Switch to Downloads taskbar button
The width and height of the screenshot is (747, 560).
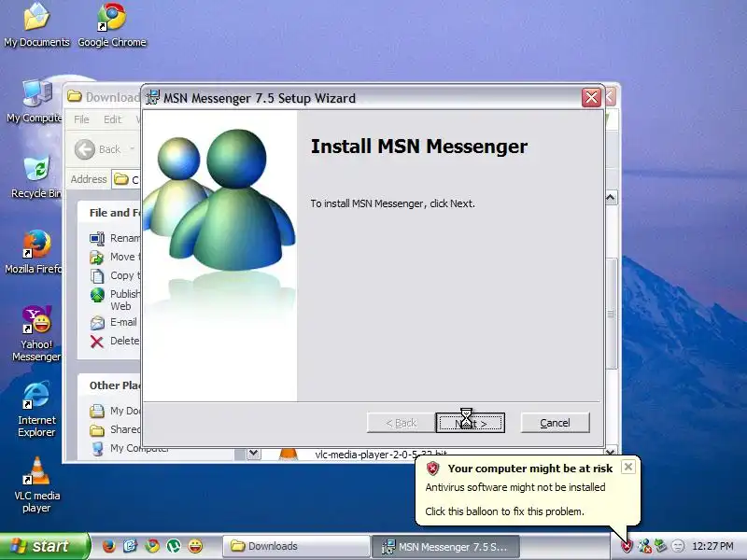pyautogui.click(x=296, y=546)
